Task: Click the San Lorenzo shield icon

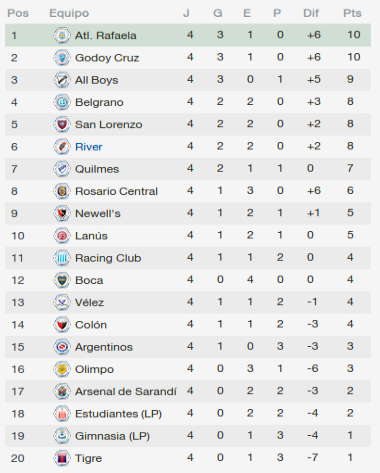Action: coord(62,124)
